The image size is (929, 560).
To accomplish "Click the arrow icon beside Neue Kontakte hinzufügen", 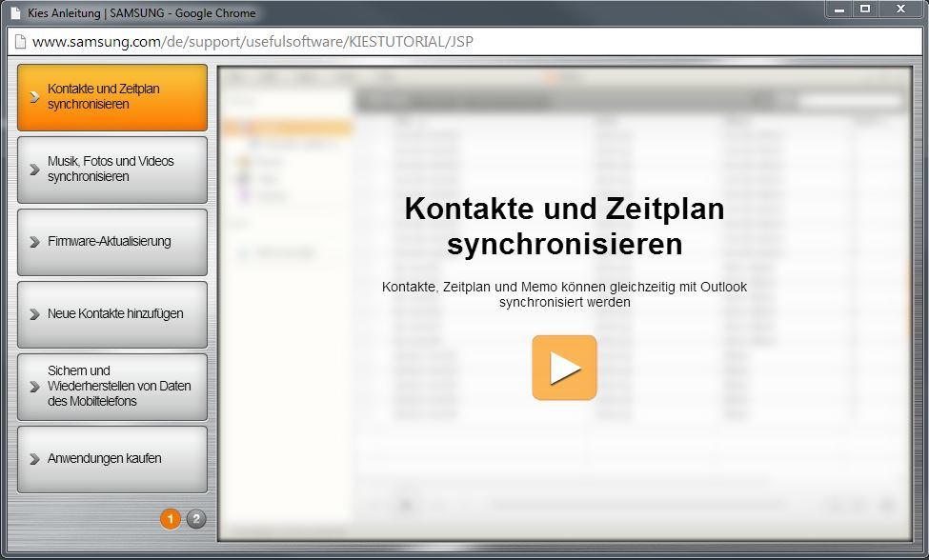I will tap(34, 314).
